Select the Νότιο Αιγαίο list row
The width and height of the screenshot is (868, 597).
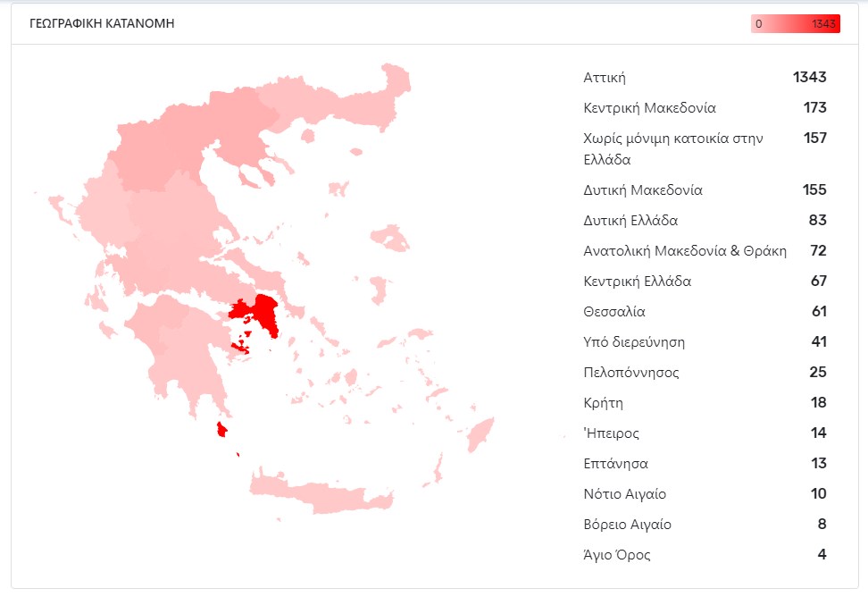click(624, 494)
